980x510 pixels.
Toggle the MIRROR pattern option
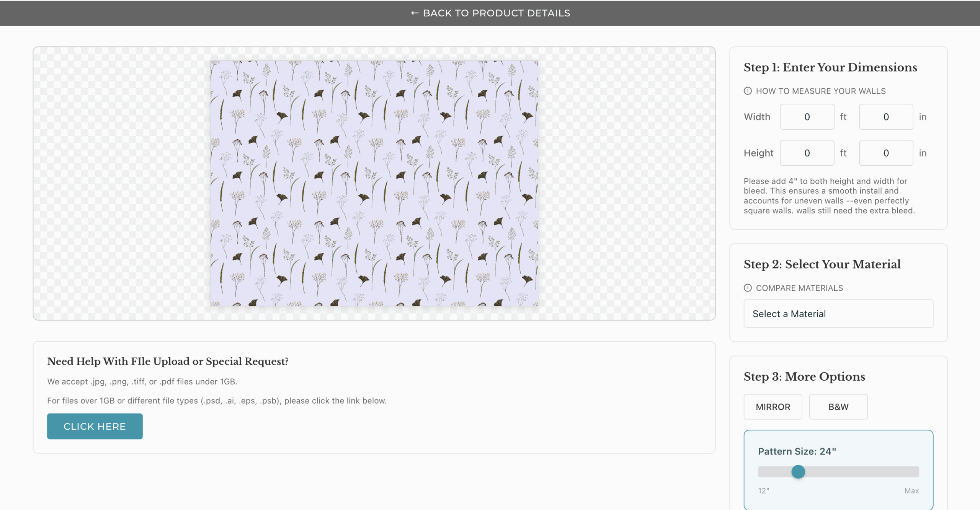pyautogui.click(x=773, y=407)
